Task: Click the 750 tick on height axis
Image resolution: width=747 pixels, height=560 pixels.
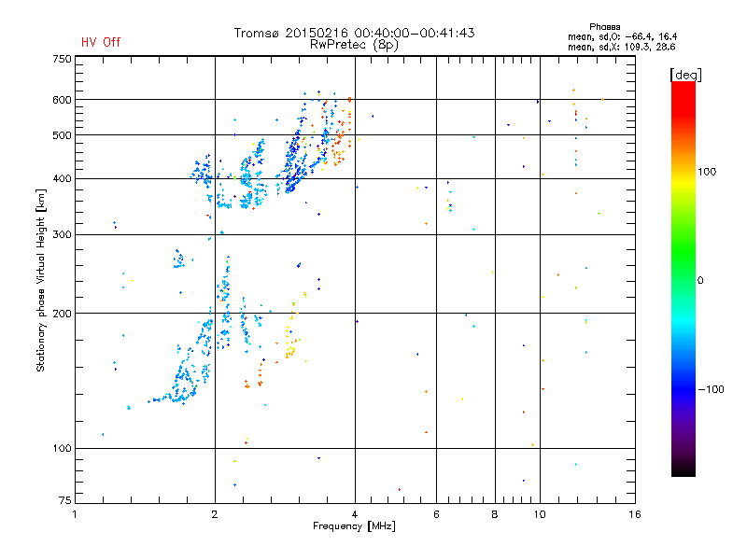Action: pyautogui.click(x=62, y=59)
